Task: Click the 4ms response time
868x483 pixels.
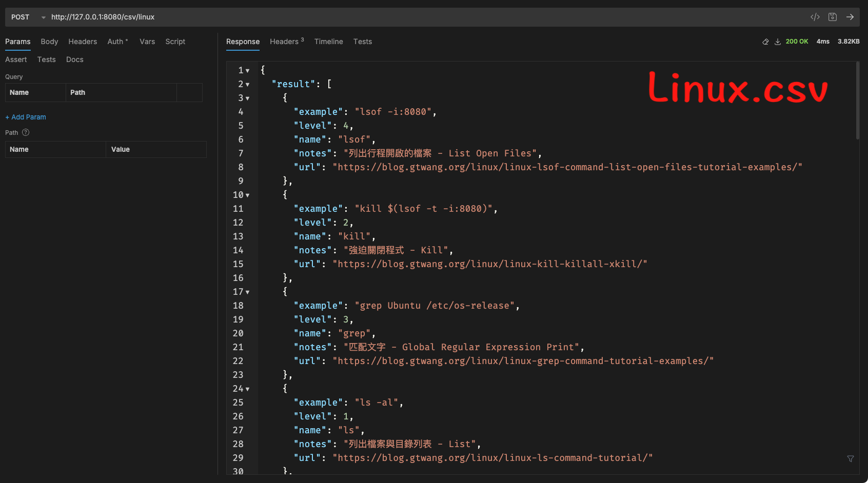Action: [x=823, y=42]
